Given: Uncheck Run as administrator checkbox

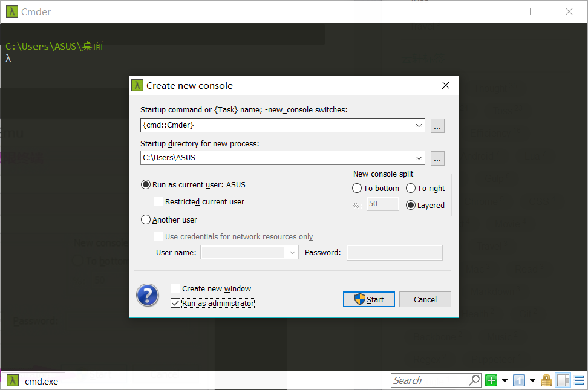Looking at the screenshot, I should coord(175,303).
